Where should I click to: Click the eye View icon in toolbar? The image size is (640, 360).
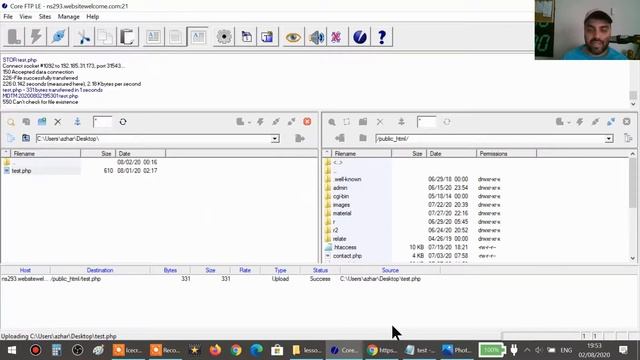point(293,37)
